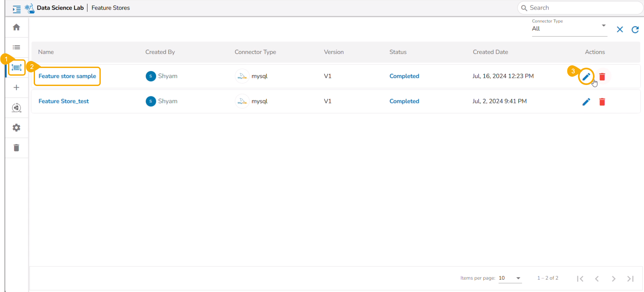This screenshot has width=644, height=292.
Task: Clear the connector type filter
Action: (620, 30)
